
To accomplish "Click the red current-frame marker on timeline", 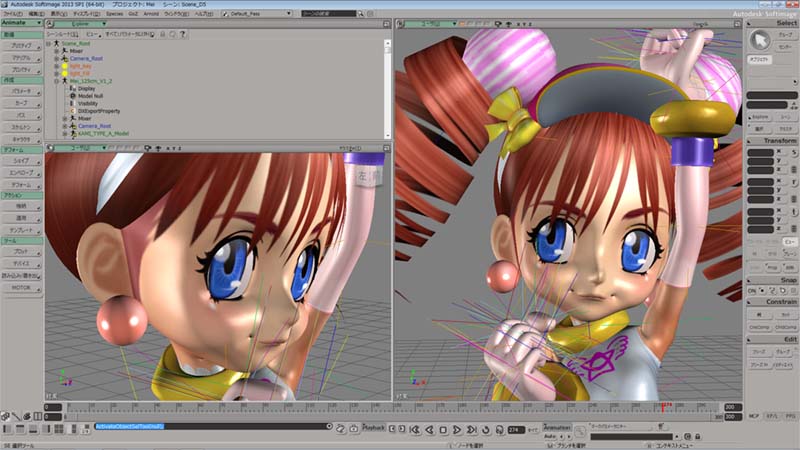I will tap(663, 407).
